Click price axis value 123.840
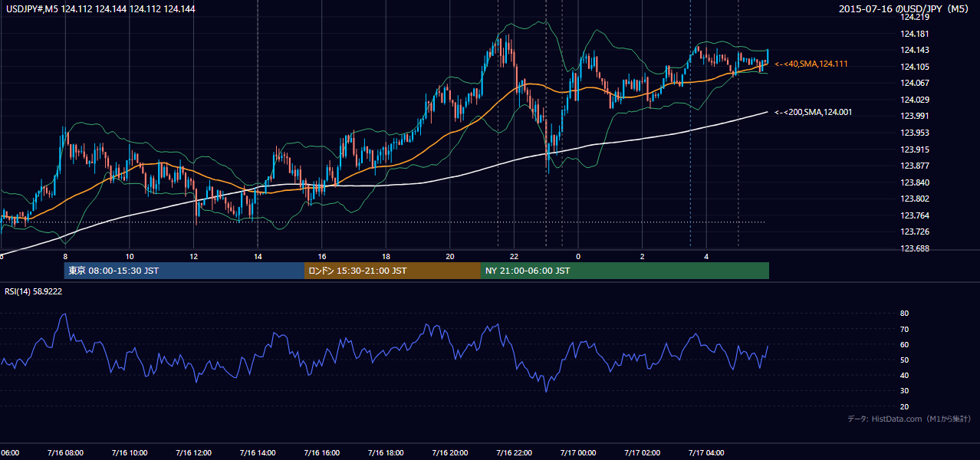The image size is (980, 460). 915,182
